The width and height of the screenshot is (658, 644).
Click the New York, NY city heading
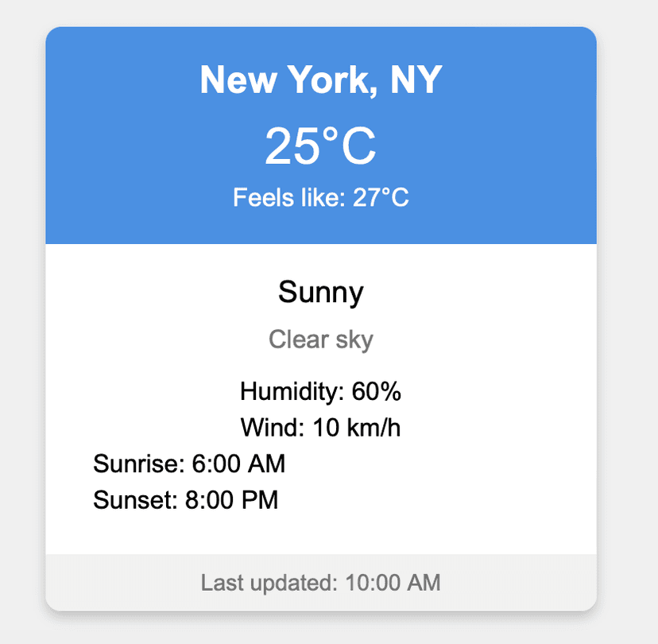(320, 80)
